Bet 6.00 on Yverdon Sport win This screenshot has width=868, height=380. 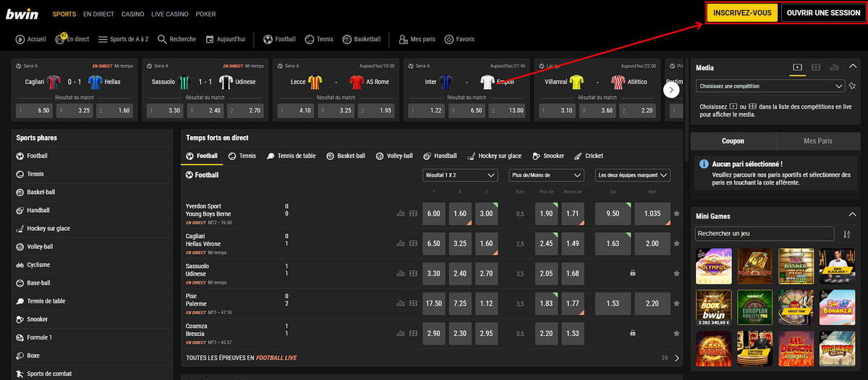(434, 214)
